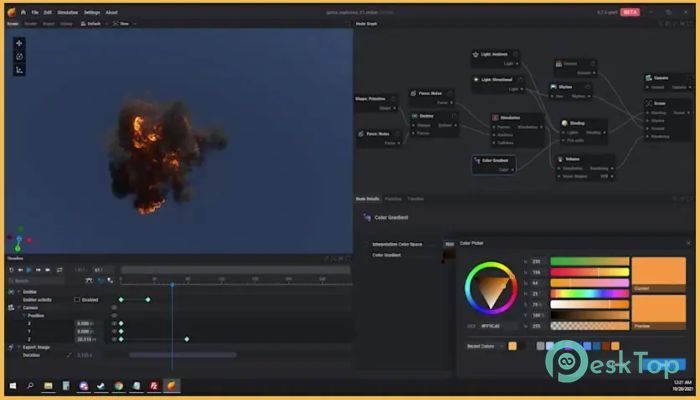The height and width of the screenshot is (400, 700).
Task: Open the Settings menu
Action: pyautogui.click(x=92, y=12)
